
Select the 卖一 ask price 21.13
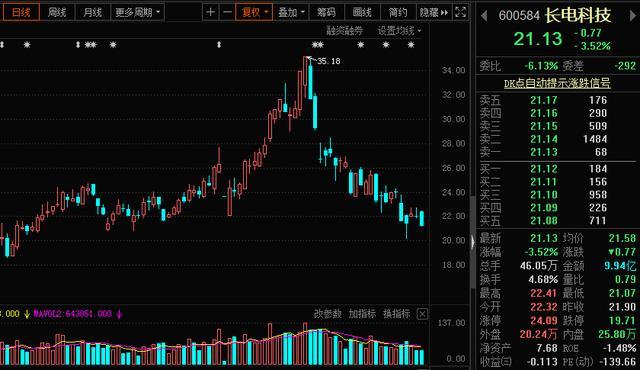click(x=544, y=152)
